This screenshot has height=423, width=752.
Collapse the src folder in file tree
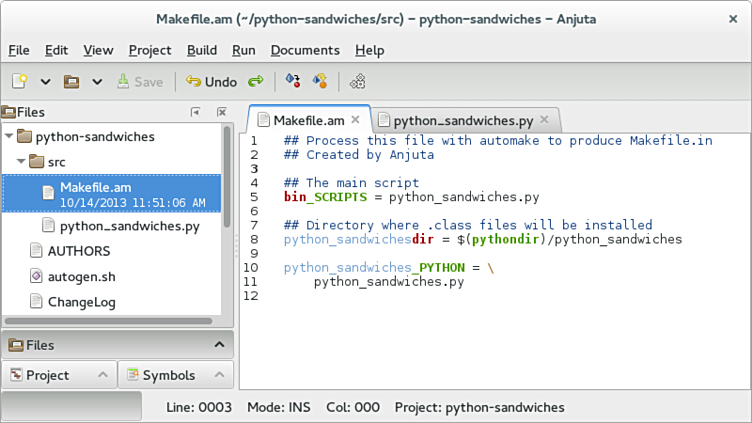click(x=22, y=161)
